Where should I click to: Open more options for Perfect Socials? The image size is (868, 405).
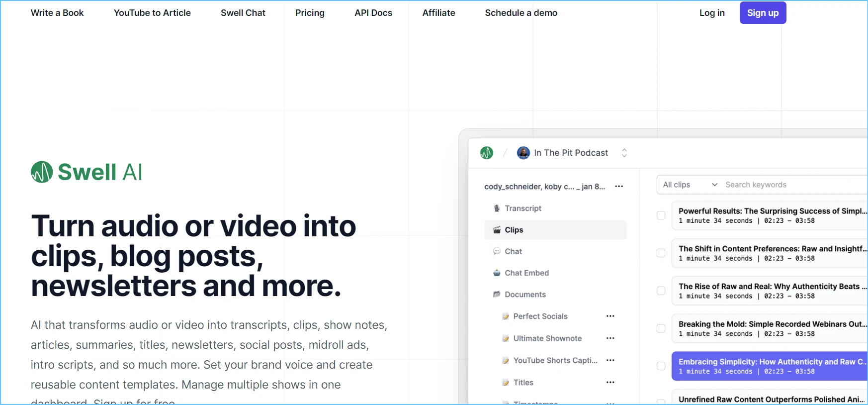pyautogui.click(x=610, y=316)
